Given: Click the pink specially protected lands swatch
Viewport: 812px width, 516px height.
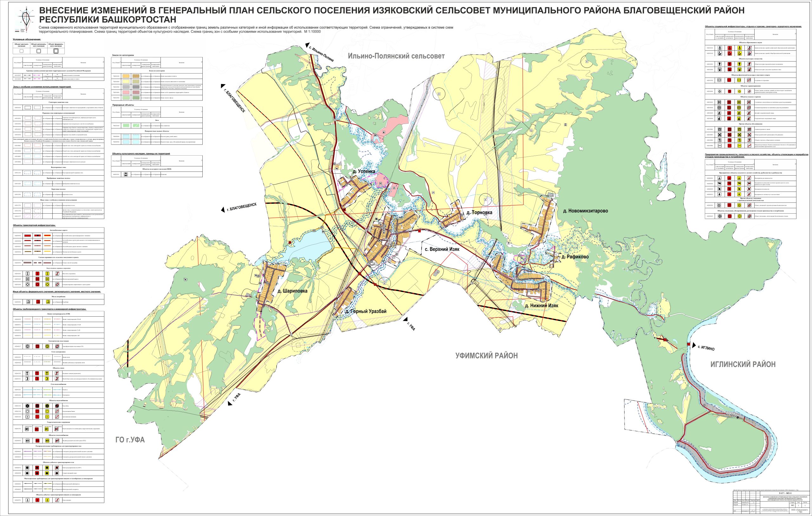Looking at the screenshot, I should coord(127,92).
